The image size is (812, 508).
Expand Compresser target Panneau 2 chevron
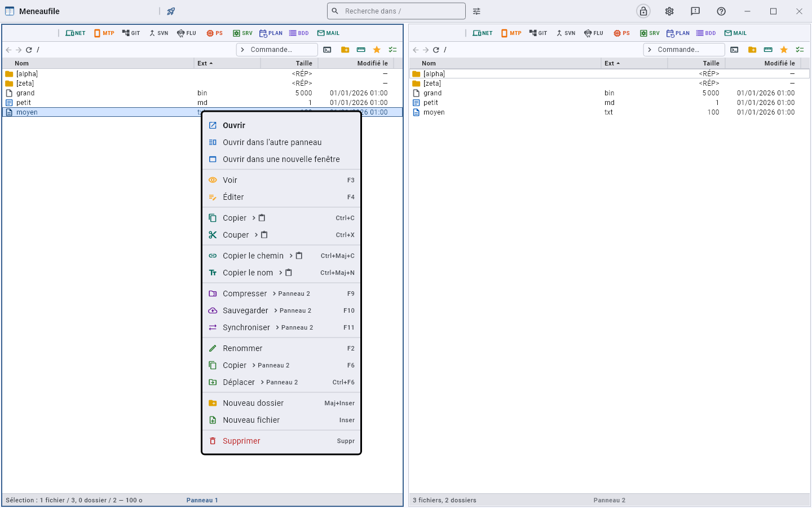274,294
